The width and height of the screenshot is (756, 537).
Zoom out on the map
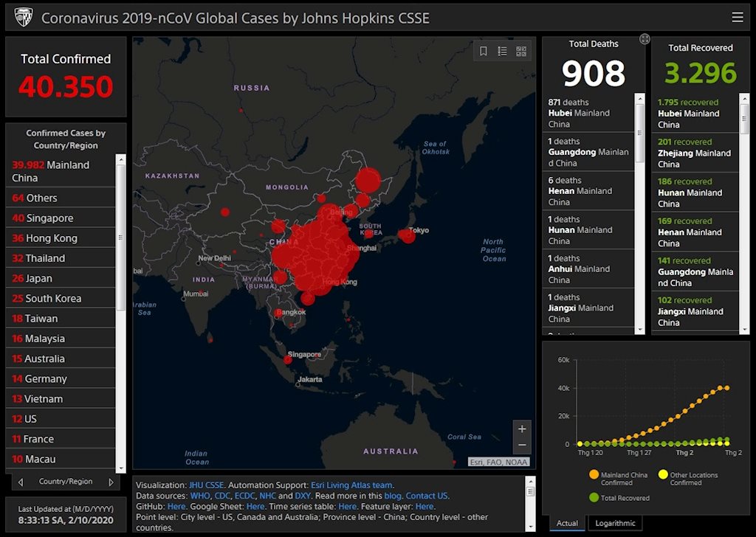tap(522, 445)
